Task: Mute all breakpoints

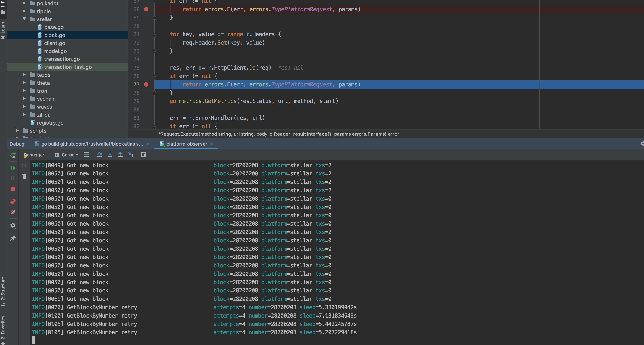Action: pyautogui.click(x=13, y=212)
